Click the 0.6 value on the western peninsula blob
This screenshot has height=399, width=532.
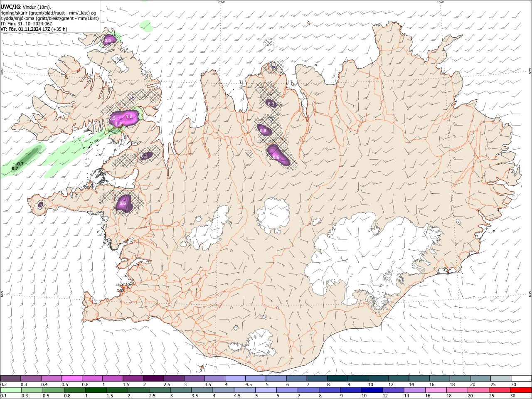(x=123, y=204)
